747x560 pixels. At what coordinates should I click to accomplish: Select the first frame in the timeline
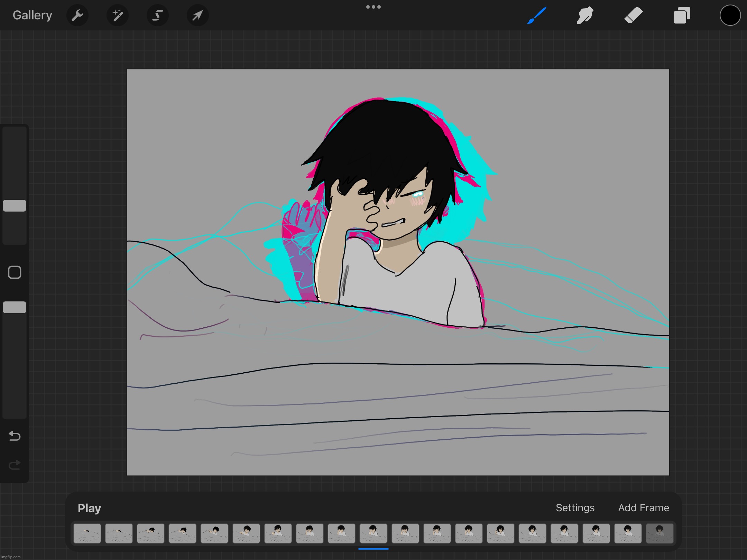(87, 533)
